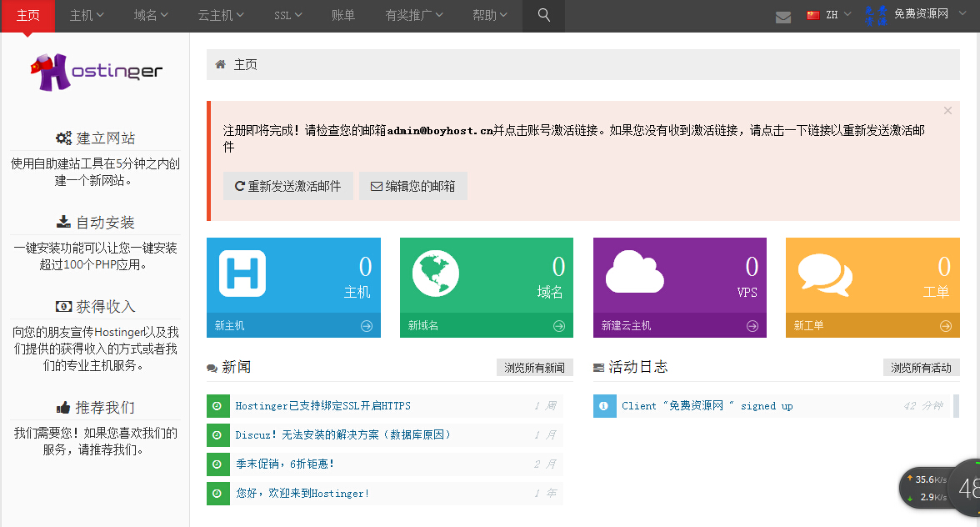Viewport: 980px width, 527px height.
Task: Click the gears icon beside 建立网站
Action: pyautogui.click(x=63, y=138)
